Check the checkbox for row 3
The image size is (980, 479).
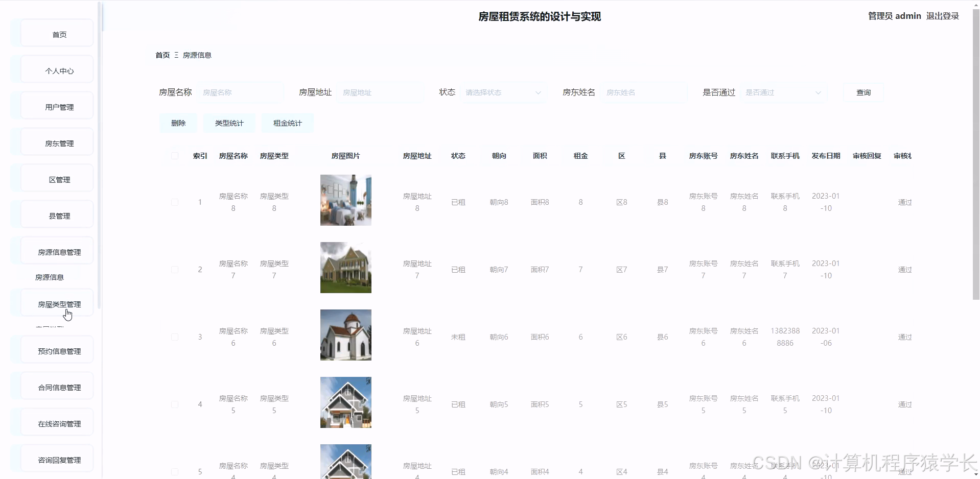174,337
